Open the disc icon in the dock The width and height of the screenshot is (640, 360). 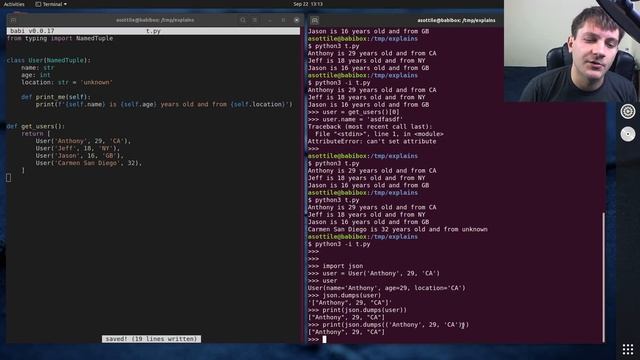click(628, 134)
